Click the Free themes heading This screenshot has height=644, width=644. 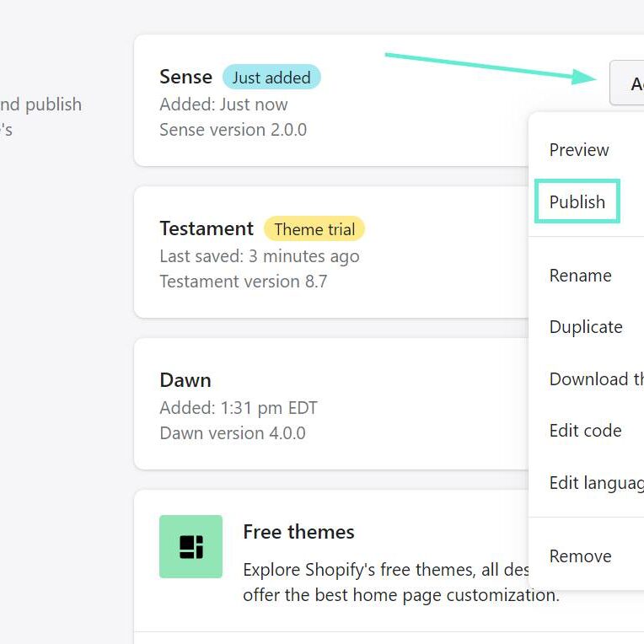pyautogui.click(x=298, y=532)
